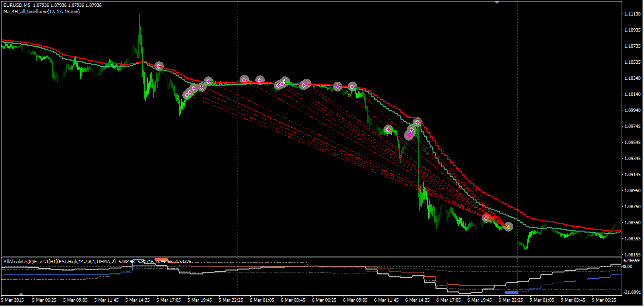Click price level 1.10735 on the price axis
Screen dimensions: 644x307
pyautogui.click(x=631, y=46)
